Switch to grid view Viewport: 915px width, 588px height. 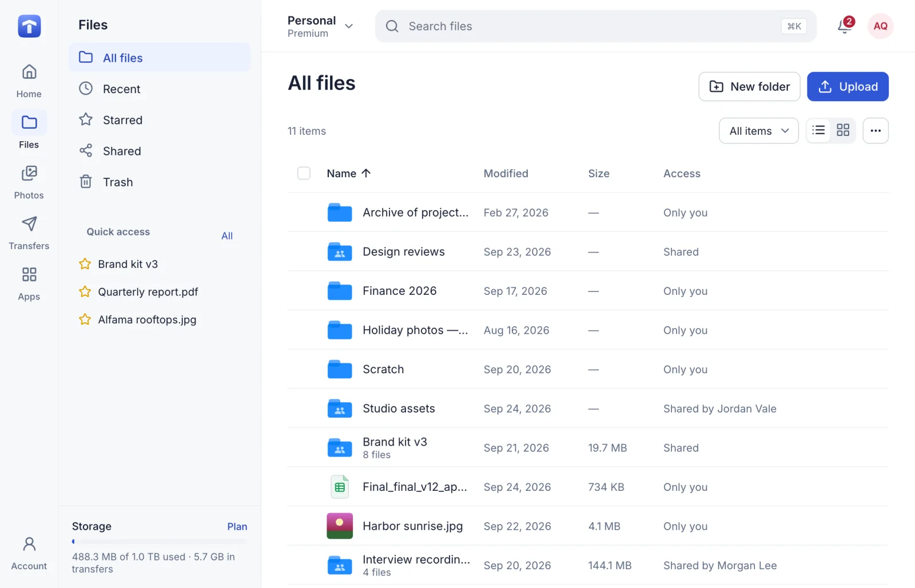843,130
